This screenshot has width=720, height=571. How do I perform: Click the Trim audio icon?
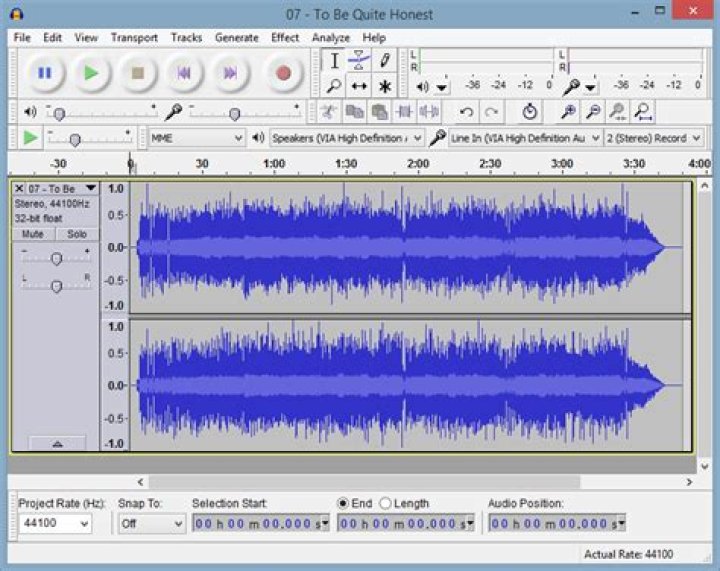pos(404,112)
